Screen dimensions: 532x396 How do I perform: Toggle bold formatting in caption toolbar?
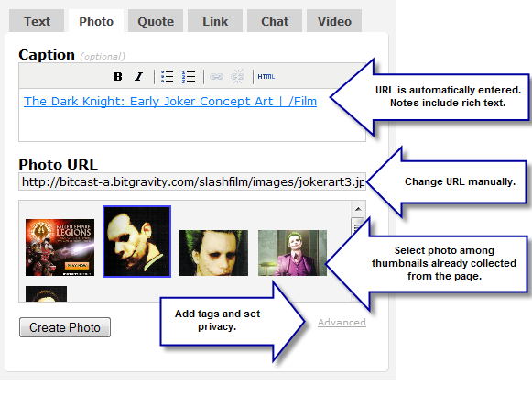point(118,77)
